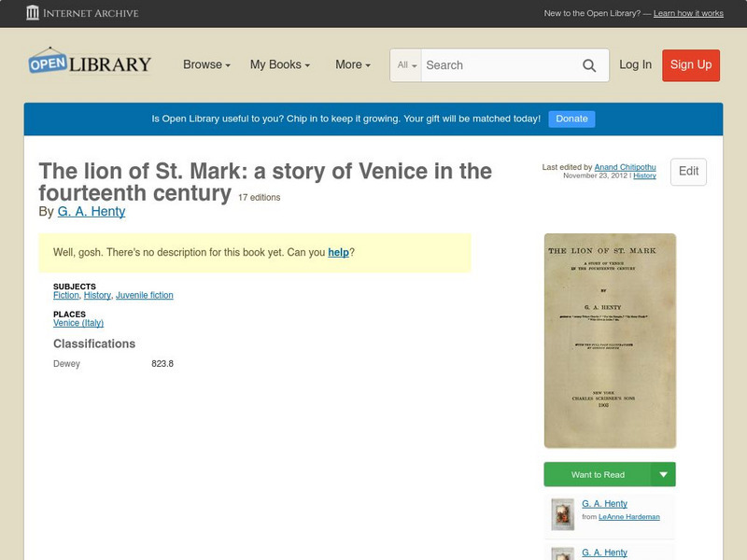Click the search magnifying glass icon
Screen dimensions: 747x560
[x=589, y=65]
